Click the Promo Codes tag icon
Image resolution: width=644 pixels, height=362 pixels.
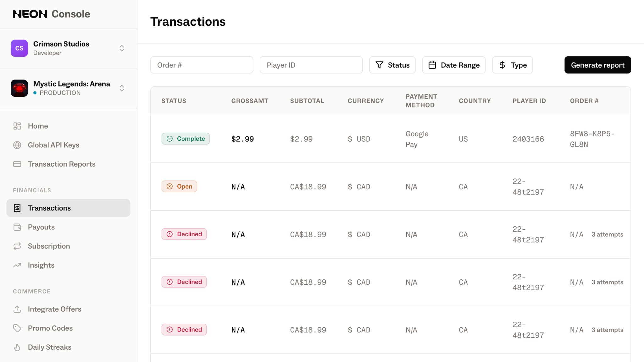[17, 328]
